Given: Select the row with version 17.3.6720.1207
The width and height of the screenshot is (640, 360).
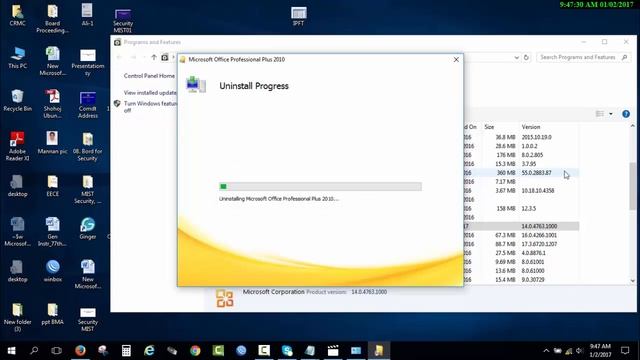Looking at the screenshot, I should pos(521,244).
